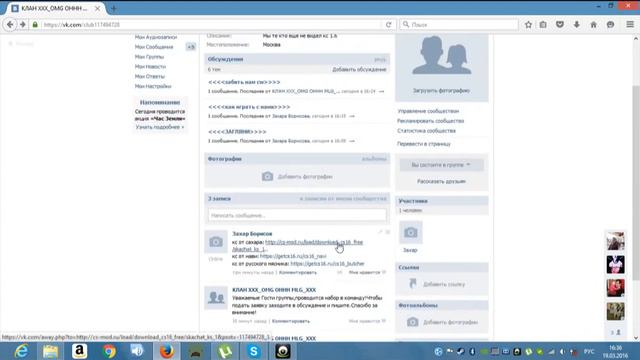Open the ЗАГЛЯНИ discussion topic
The image size is (640, 360).
coord(237,132)
